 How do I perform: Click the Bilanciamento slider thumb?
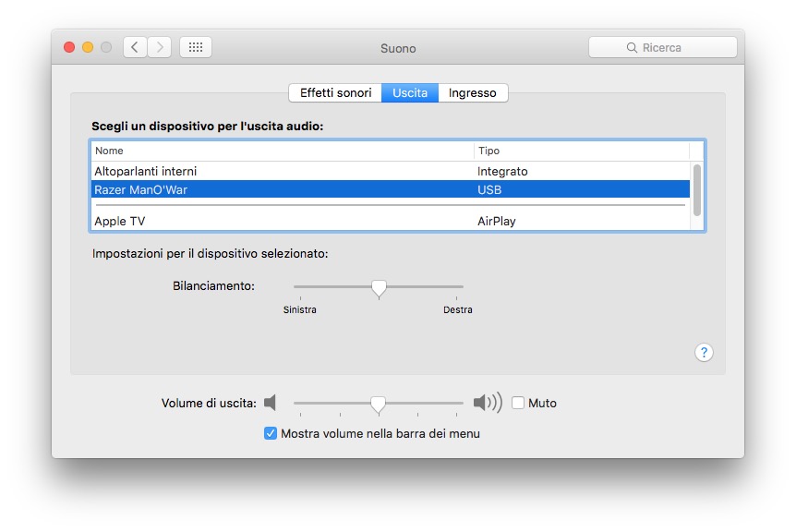click(x=379, y=288)
